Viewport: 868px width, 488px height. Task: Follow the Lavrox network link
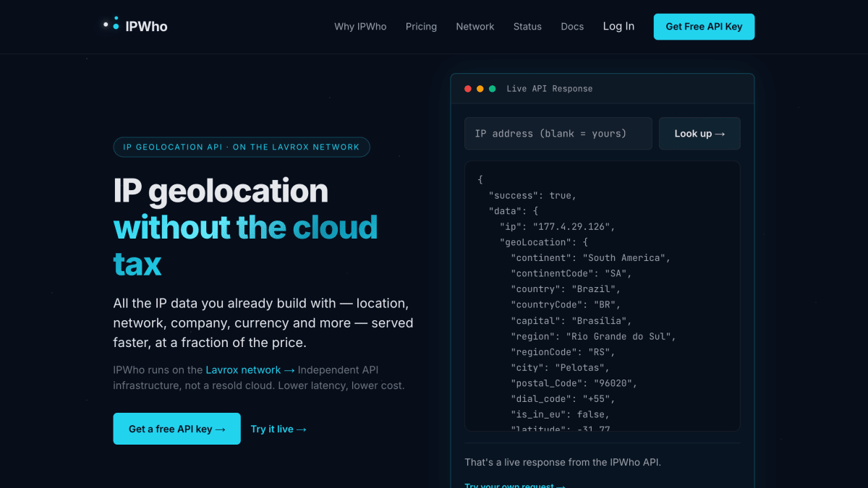tap(250, 369)
